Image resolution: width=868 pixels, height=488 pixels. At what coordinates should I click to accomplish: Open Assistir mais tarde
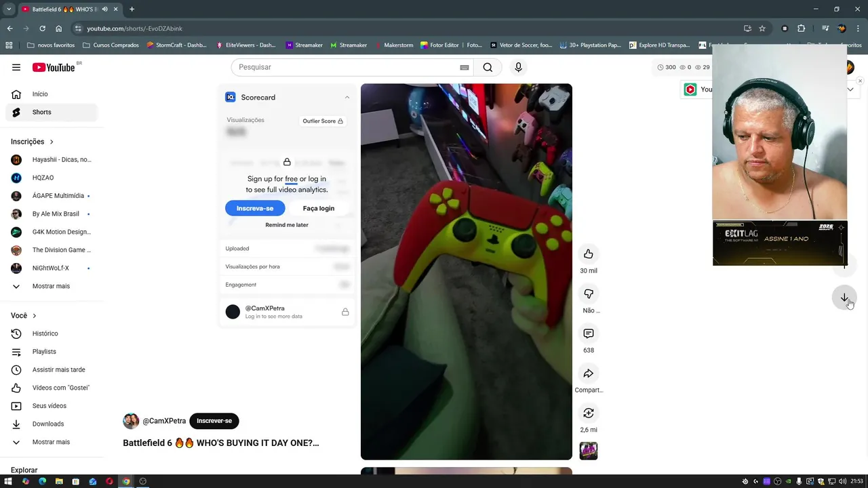(x=52, y=369)
